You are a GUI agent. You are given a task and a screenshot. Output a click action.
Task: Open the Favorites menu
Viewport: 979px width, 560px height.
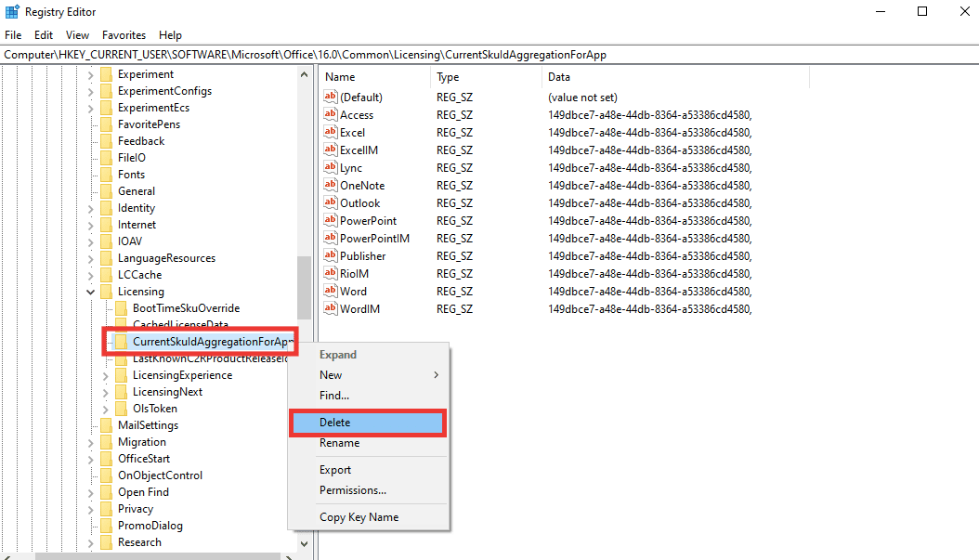(124, 35)
